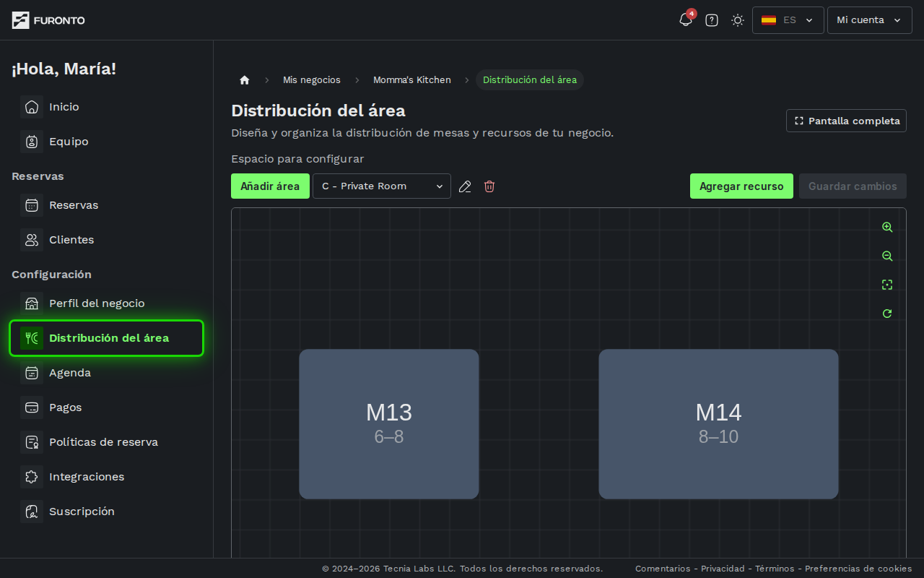The height and width of the screenshot is (578, 924).
Task: Toggle light/dark theme sun icon
Action: pos(738,20)
